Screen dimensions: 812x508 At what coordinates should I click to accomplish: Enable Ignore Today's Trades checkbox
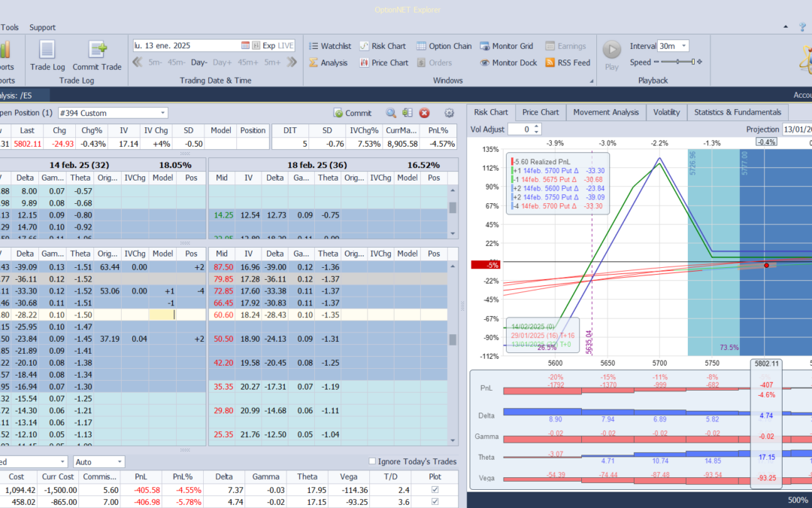(373, 461)
